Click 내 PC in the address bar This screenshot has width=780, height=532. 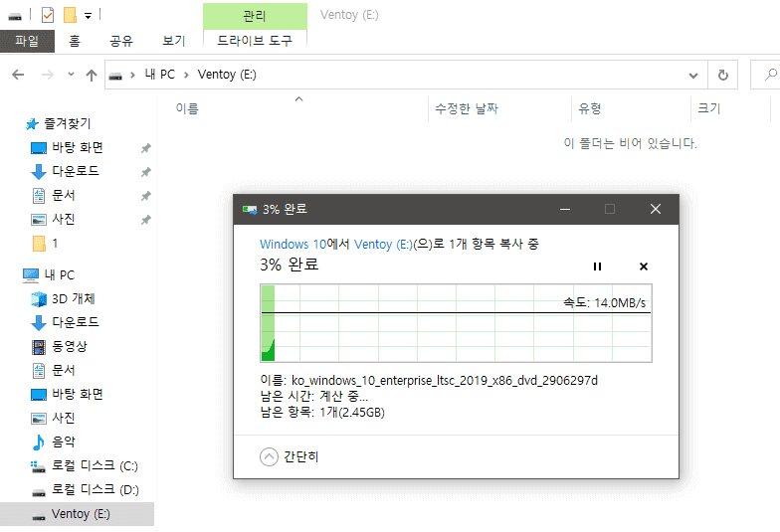pos(159,75)
